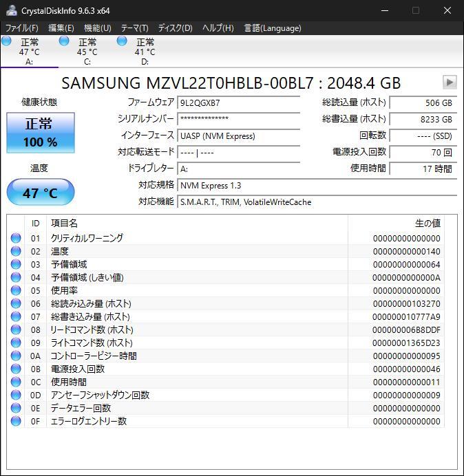This screenshot has height=476, width=464.
Task: Click status orb for row 01 クリティカルワーニング
Action: point(16,238)
